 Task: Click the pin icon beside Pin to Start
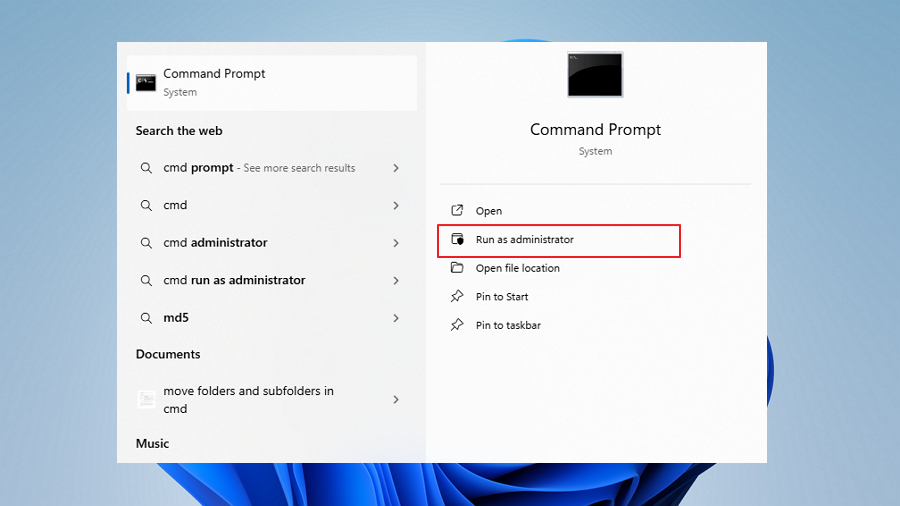coord(457,297)
